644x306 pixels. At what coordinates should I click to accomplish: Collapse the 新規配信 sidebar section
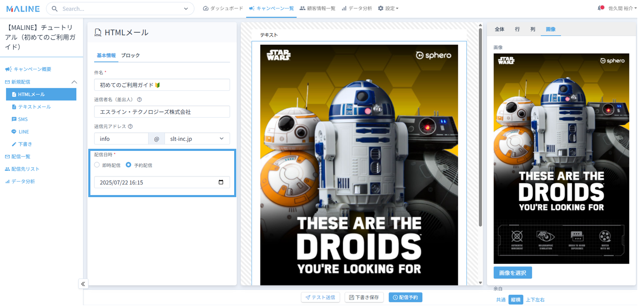[x=74, y=82]
